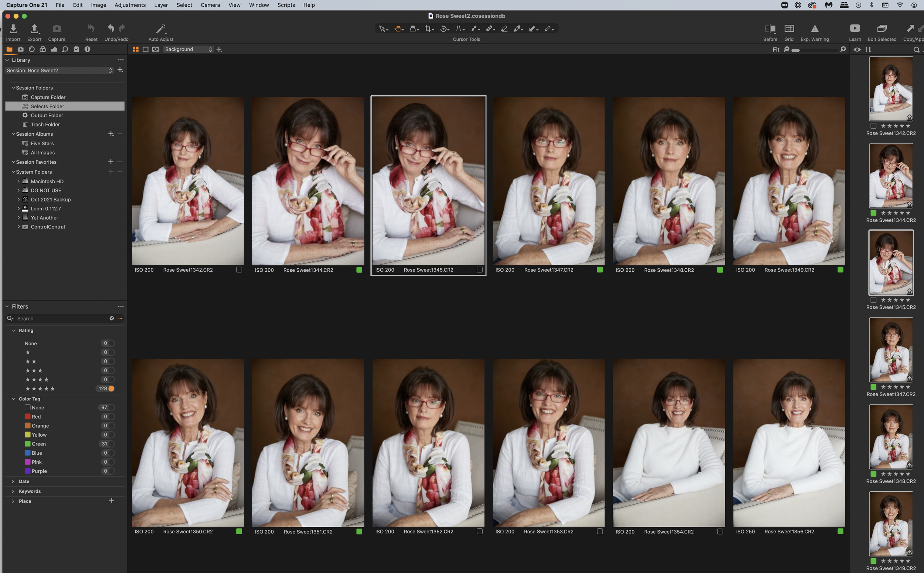Open the Background proofing dropdown
Image resolution: width=924 pixels, height=573 pixels.
pyautogui.click(x=188, y=49)
